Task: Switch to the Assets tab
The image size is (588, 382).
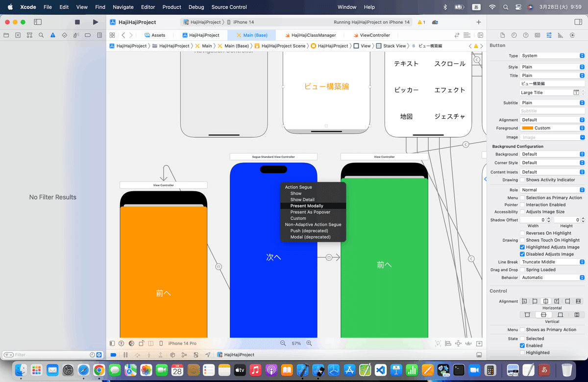Action: 155,35
